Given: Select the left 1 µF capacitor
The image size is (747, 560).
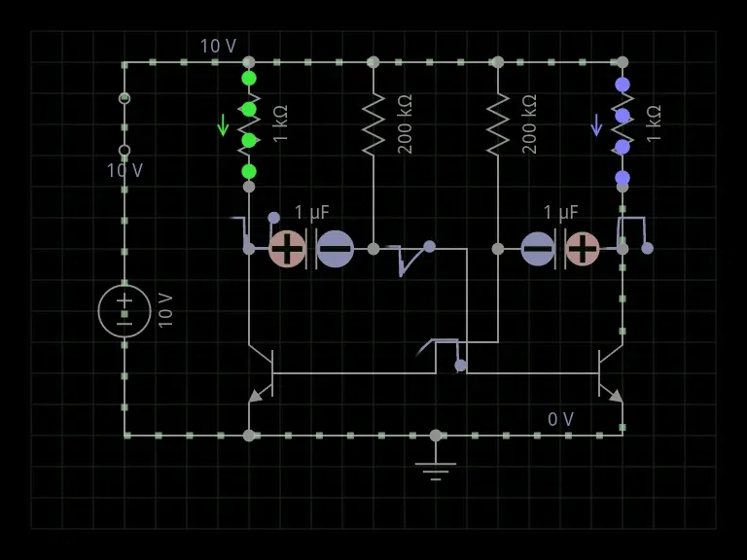Looking at the screenshot, I should click(311, 249).
